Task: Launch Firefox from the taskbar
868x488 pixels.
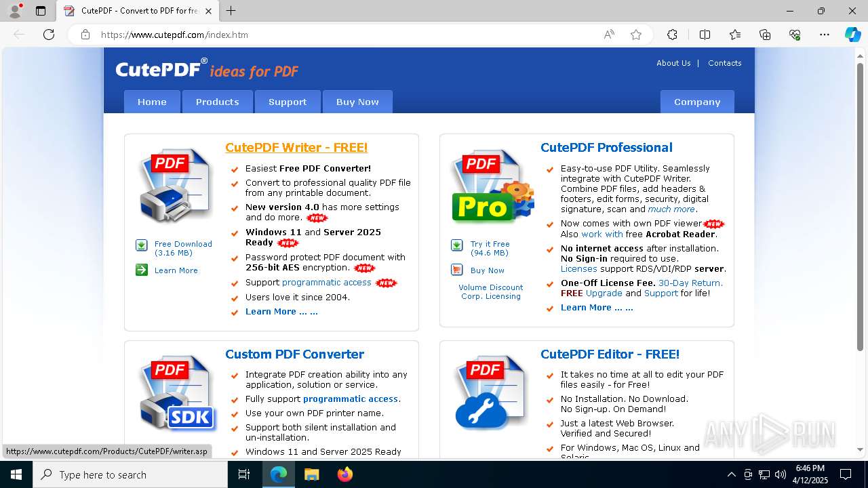Action: [x=345, y=474]
